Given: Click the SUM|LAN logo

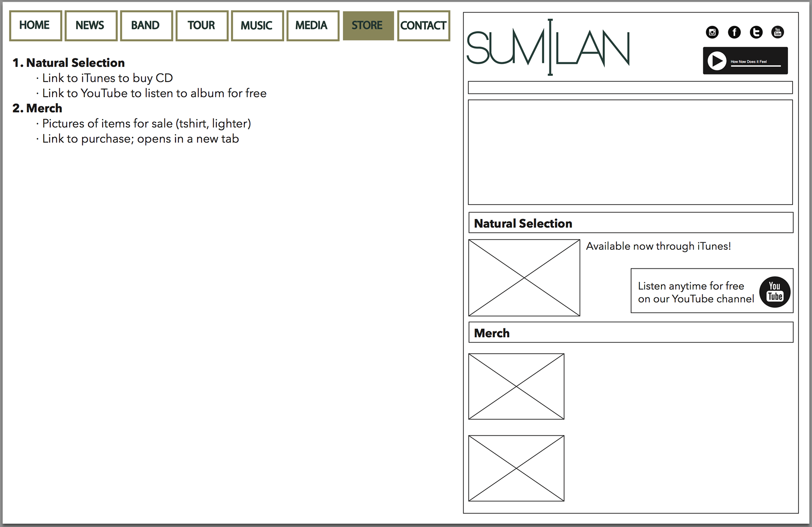Looking at the screenshot, I should pyautogui.click(x=548, y=48).
